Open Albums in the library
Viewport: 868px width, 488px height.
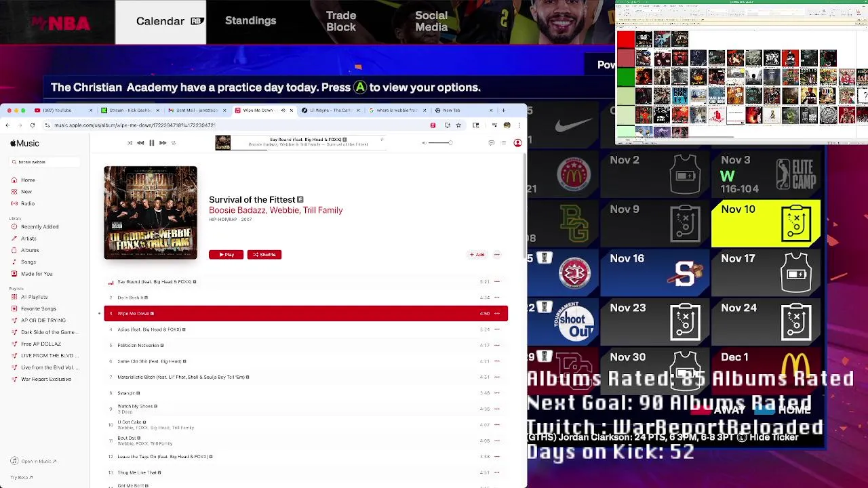pos(30,250)
